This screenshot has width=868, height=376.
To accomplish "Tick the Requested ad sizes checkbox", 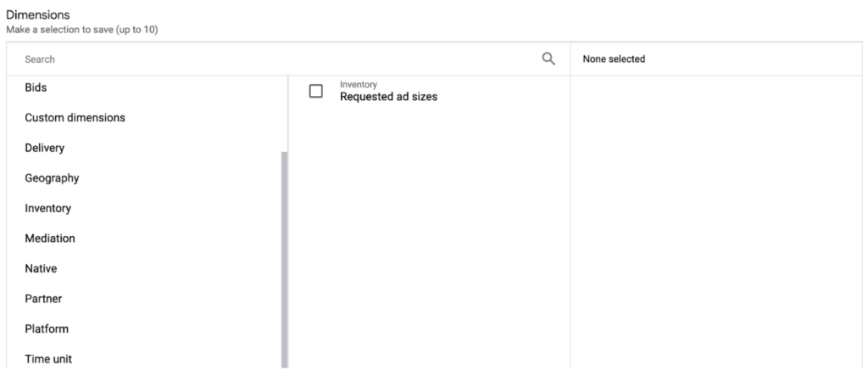I will pos(316,91).
